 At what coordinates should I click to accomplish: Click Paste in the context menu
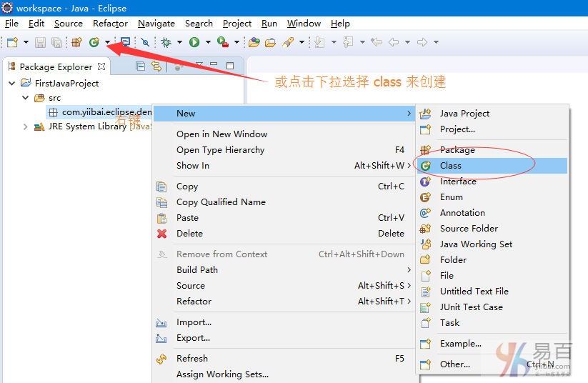point(284,218)
